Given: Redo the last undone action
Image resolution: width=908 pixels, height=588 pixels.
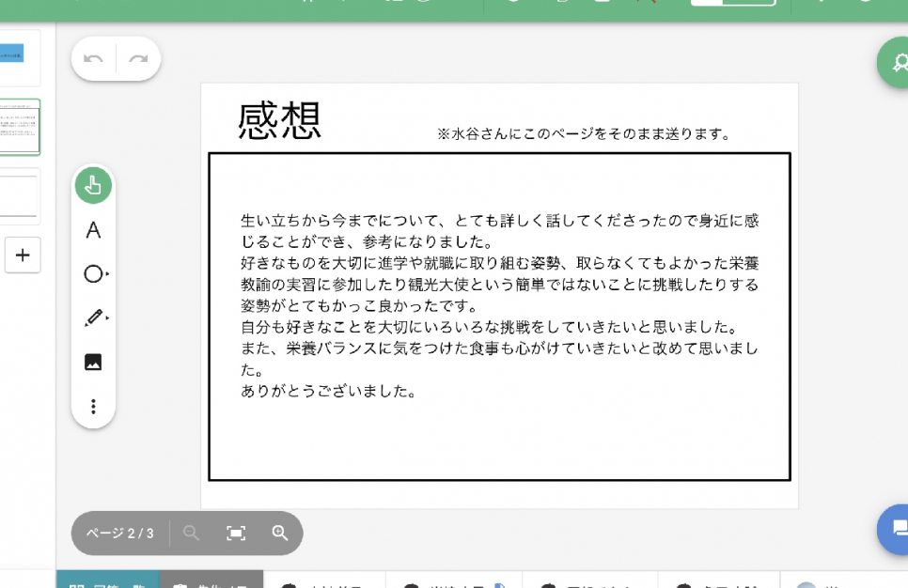Looking at the screenshot, I should [138, 59].
